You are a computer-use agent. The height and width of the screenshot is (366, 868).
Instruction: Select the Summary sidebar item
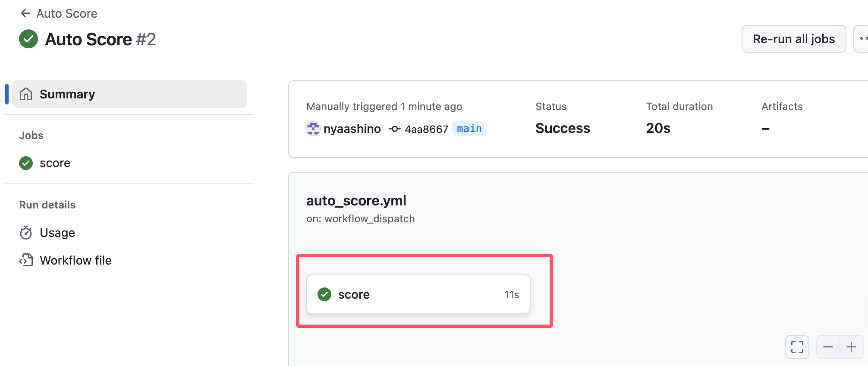(129, 94)
